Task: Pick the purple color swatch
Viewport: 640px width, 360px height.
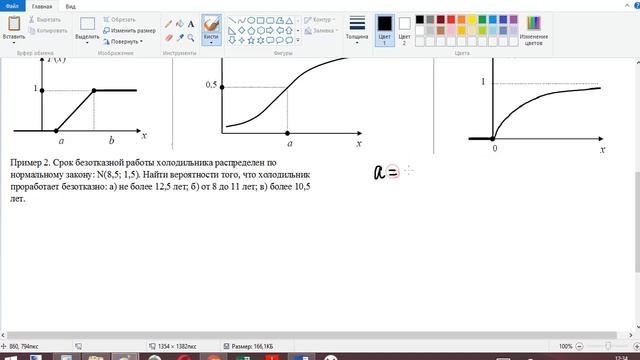Action: (513, 20)
